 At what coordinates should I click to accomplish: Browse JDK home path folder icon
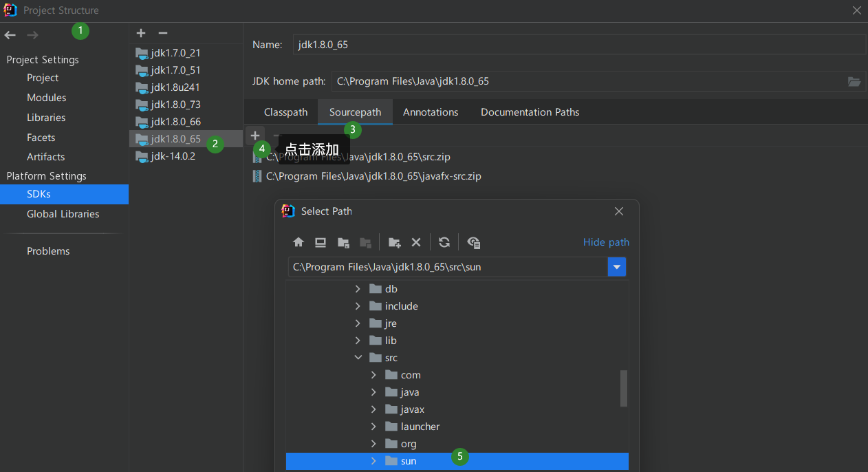pyautogui.click(x=854, y=81)
